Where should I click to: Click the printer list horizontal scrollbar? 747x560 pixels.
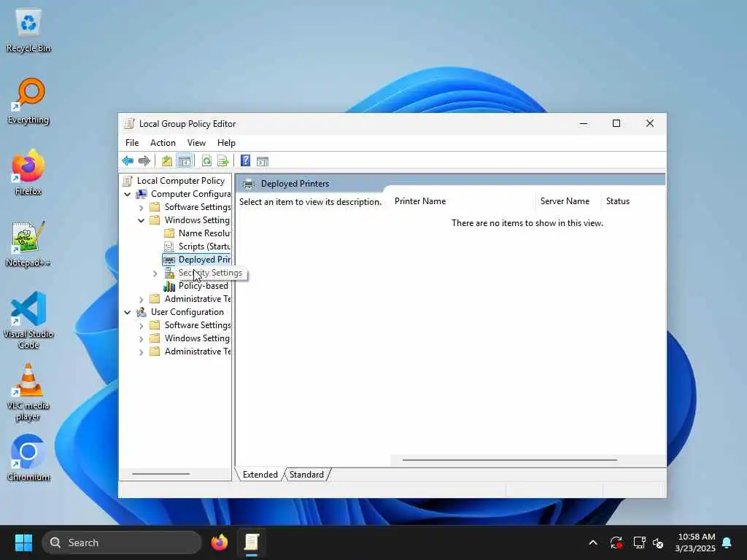pos(510,460)
